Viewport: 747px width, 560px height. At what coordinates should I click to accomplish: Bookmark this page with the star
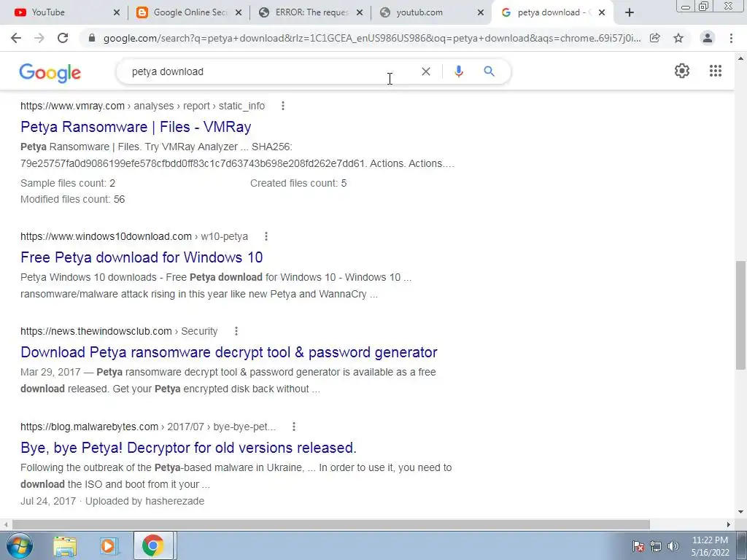pyautogui.click(x=678, y=38)
